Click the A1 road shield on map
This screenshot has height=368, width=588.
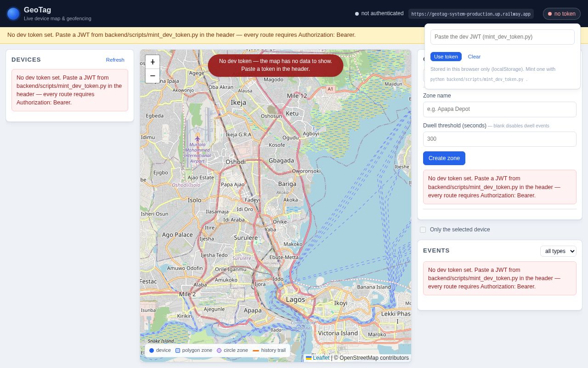pyautogui.click(x=330, y=89)
